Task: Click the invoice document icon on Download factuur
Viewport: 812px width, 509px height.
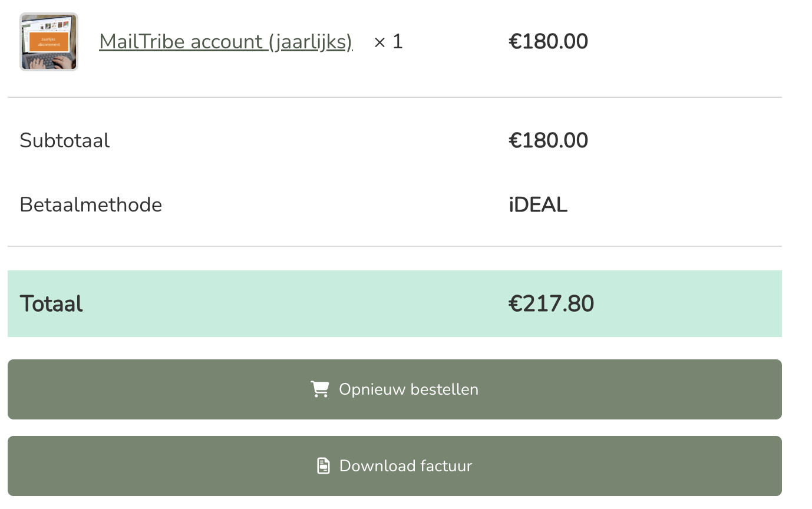Action: (322, 465)
